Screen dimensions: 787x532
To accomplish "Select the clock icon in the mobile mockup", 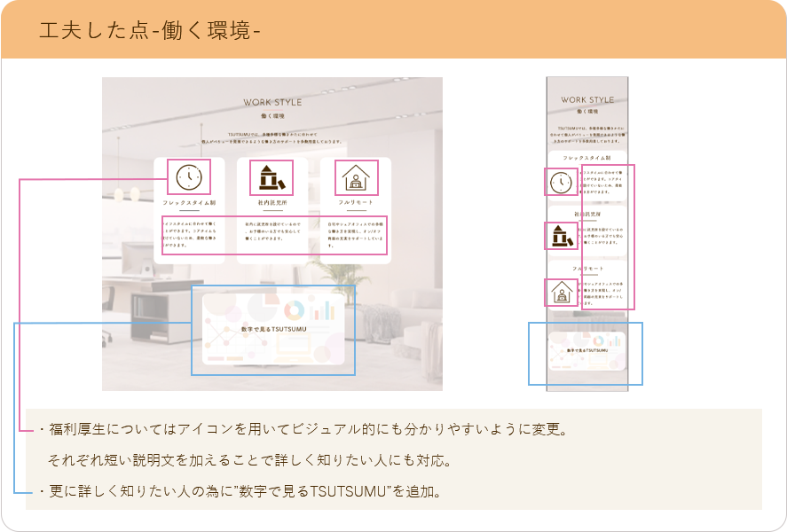I will (x=561, y=183).
